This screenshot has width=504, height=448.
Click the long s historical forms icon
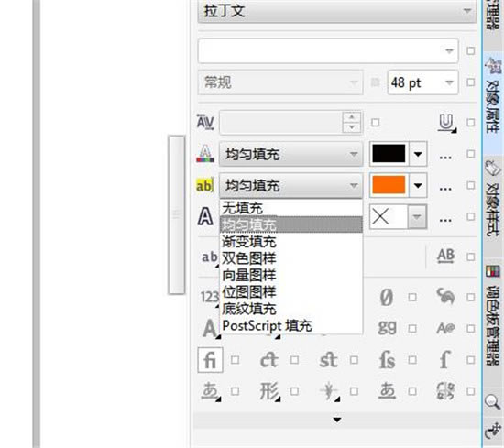pyautogui.click(x=444, y=359)
